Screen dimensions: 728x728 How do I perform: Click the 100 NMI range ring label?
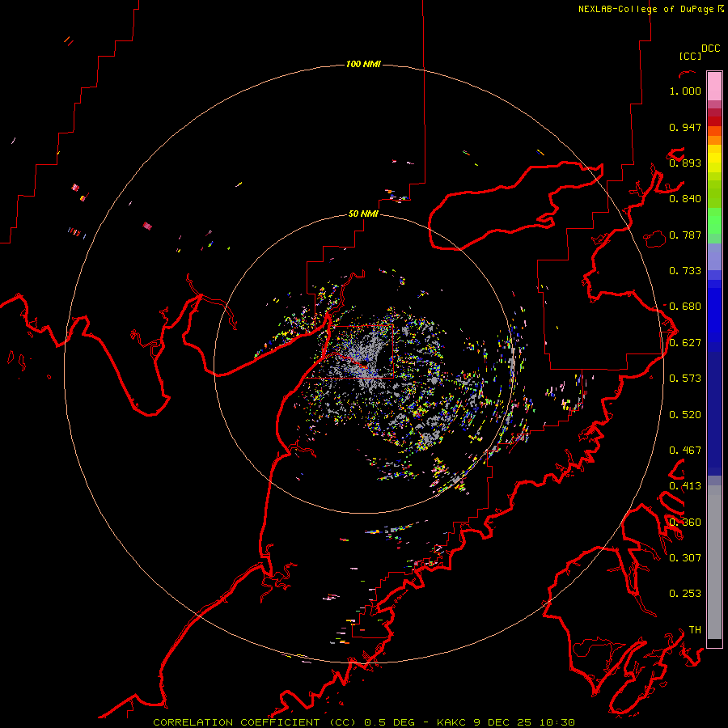click(363, 64)
